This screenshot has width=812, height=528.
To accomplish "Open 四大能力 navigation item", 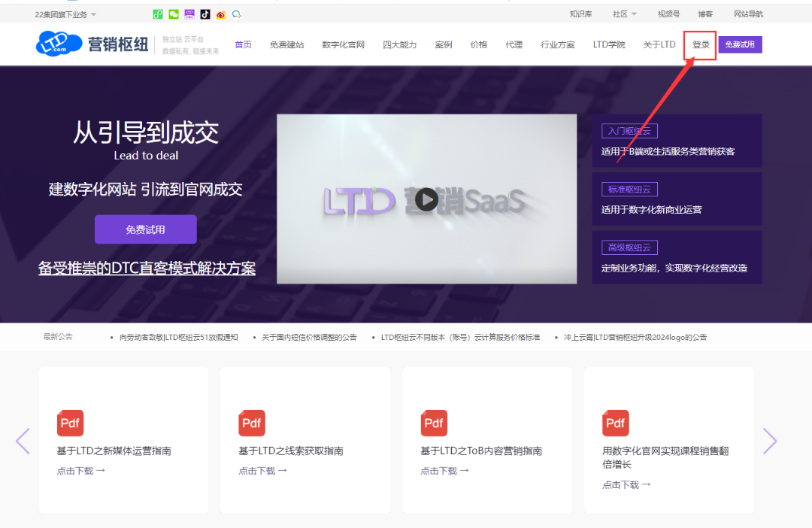I will click(400, 44).
